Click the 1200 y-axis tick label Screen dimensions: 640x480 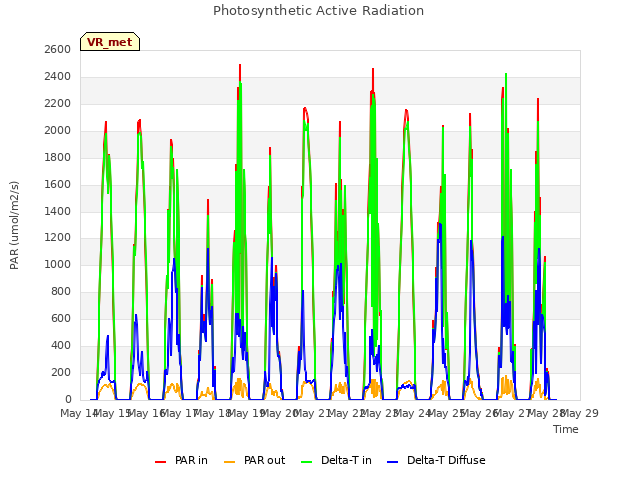coord(58,238)
